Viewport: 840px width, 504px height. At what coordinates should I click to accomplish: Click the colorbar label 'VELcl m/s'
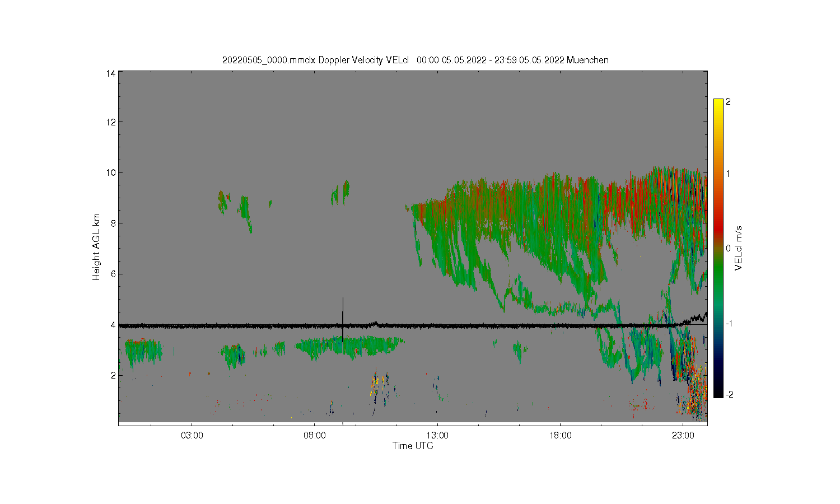click(x=739, y=248)
